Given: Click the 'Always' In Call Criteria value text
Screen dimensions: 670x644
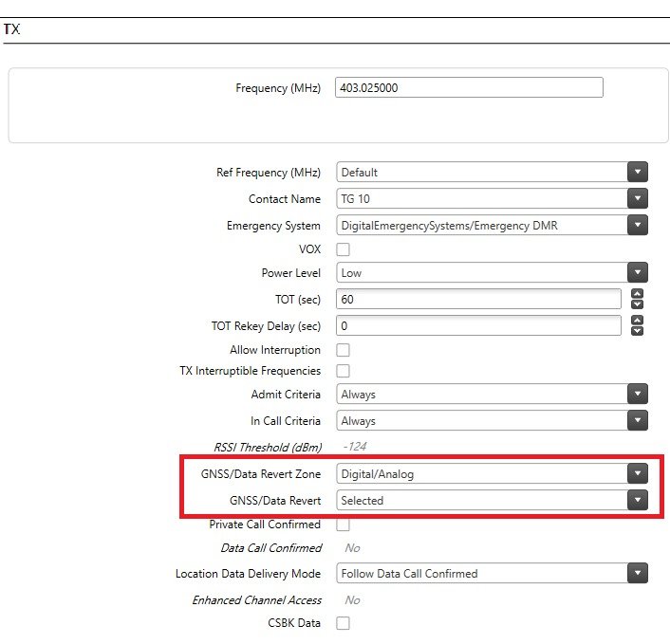Looking at the screenshot, I should 359,421.
